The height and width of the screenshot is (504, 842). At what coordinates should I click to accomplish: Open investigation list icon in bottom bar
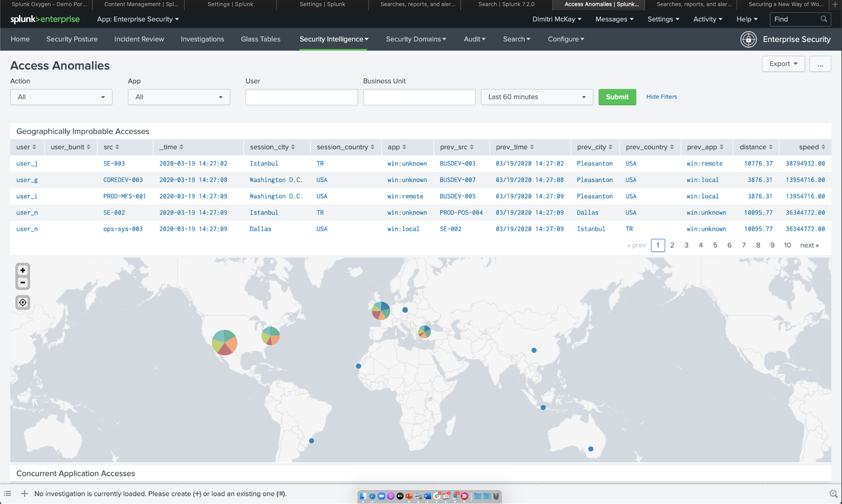(x=8, y=493)
